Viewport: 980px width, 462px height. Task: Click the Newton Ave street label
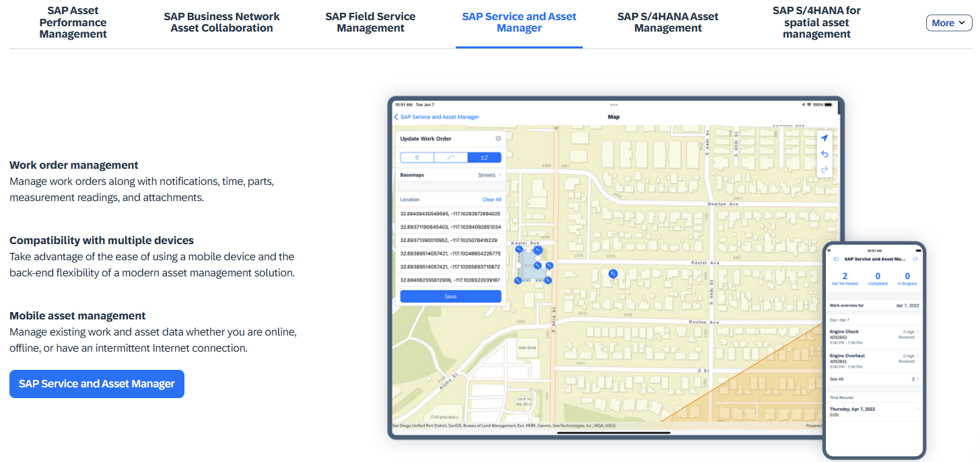click(724, 204)
